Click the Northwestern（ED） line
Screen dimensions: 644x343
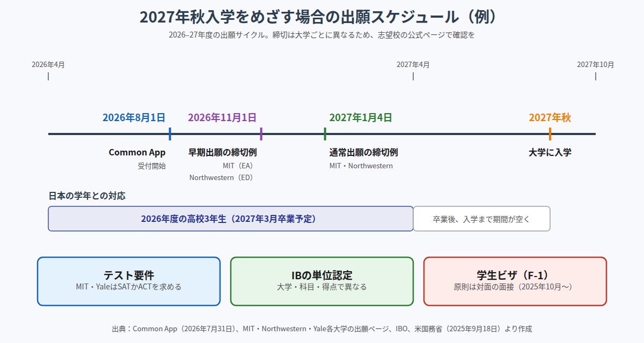pos(221,177)
